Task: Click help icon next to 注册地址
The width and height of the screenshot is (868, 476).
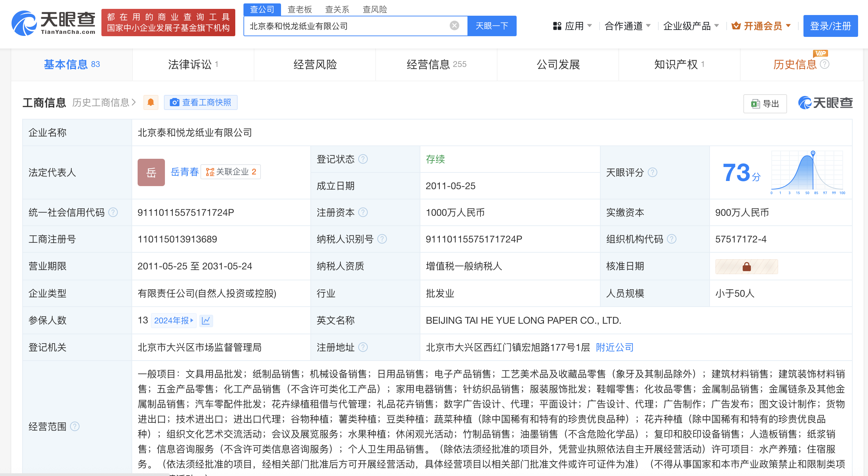Action: point(363,347)
